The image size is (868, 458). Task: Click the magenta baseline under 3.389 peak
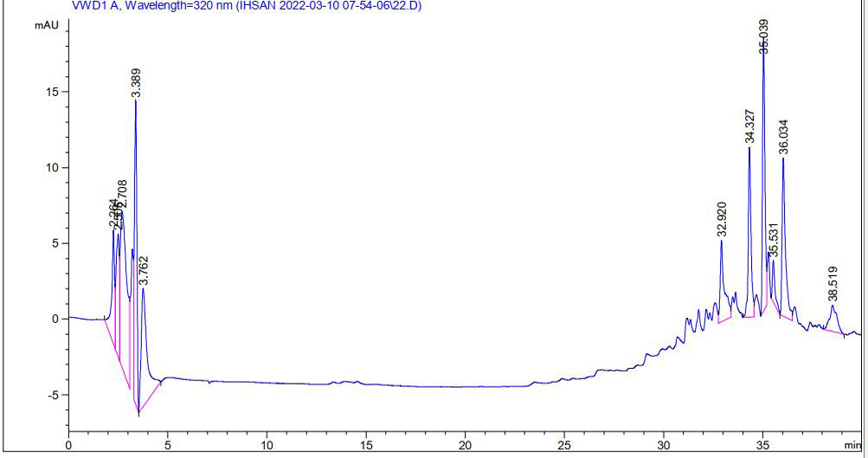coord(134,402)
